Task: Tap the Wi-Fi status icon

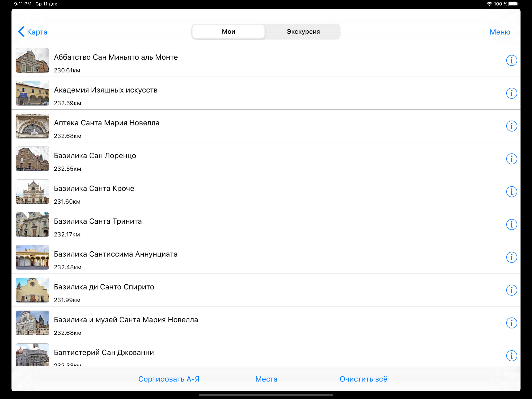Action: pyautogui.click(x=489, y=4)
